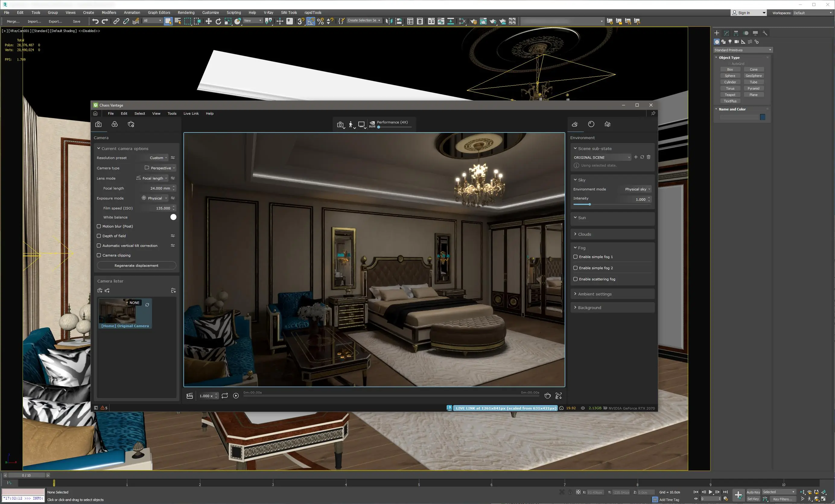Toggle Motion blur (Post) checkbox
This screenshot has height=504, width=835.
coord(99,226)
